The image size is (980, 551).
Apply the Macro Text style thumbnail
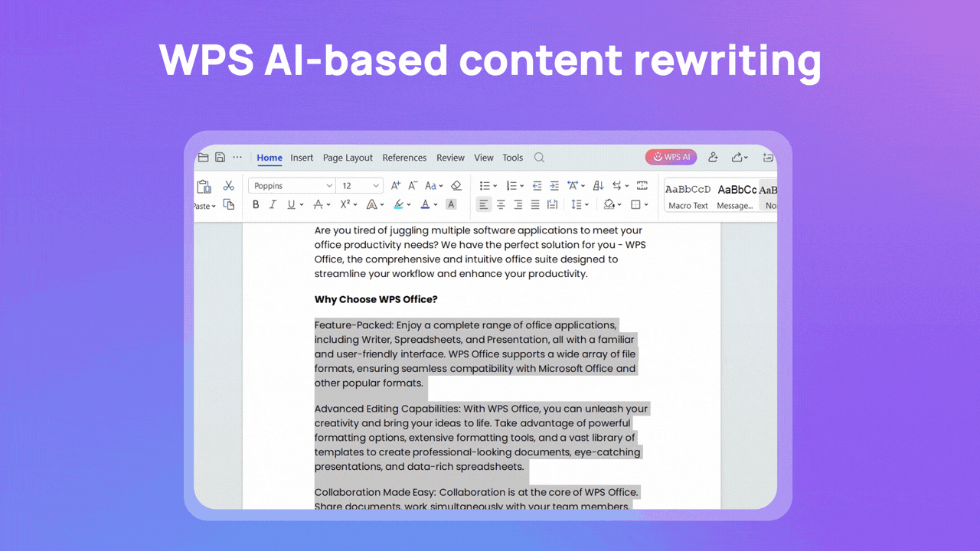(x=688, y=195)
